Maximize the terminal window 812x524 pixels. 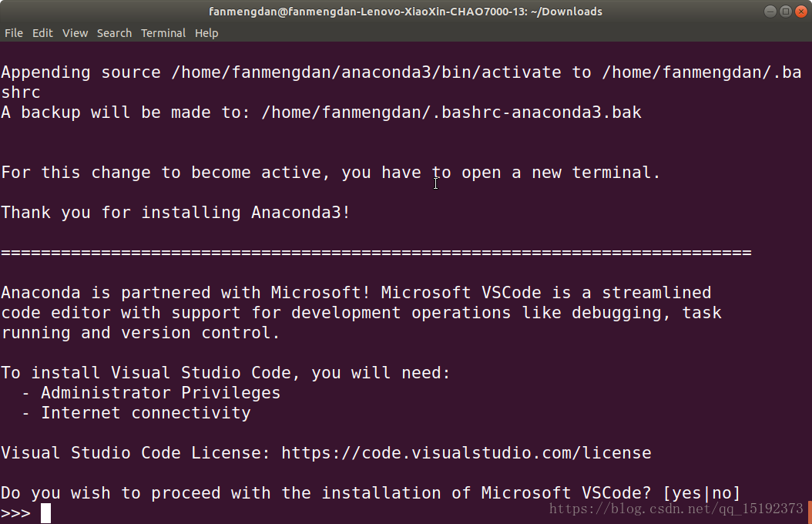pyautogui.click(x=785, y=11)
